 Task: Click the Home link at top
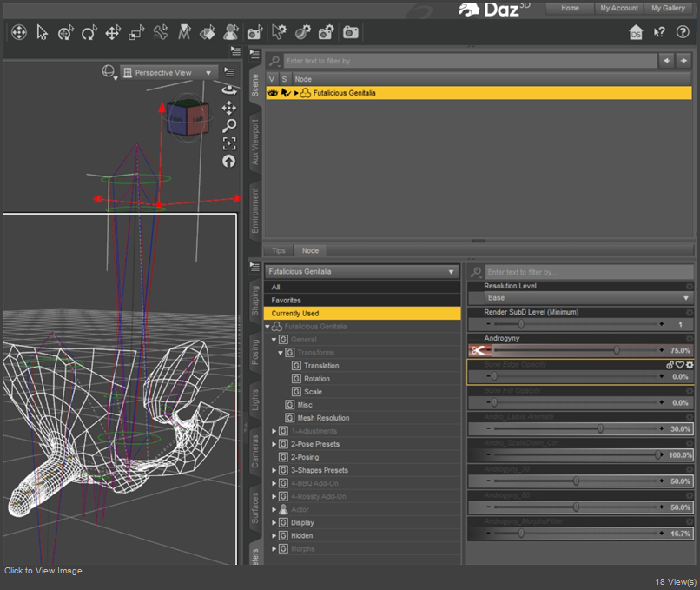coord(570,8)
